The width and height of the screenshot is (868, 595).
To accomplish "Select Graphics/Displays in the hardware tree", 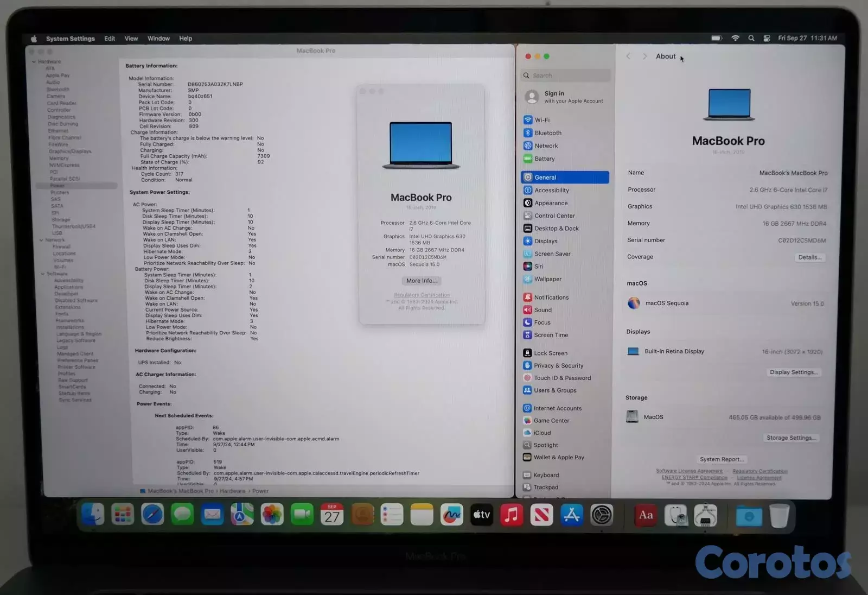I will [x=70, y=151].
